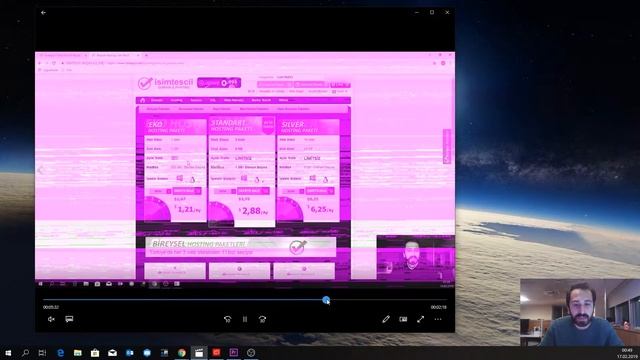
Task: Switch to Google Chrome in the taskbar
Action: point(182,353)
